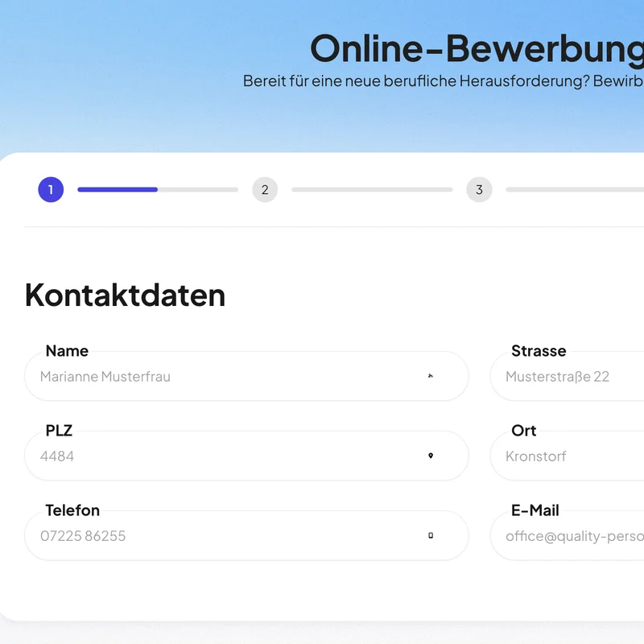This screenshot has width=644, height=644.
Task: Click the subtitle 'Bereit für eine neue berufliche Herausforderung?'
Action: pyautogui.click(x=416, y=81)
